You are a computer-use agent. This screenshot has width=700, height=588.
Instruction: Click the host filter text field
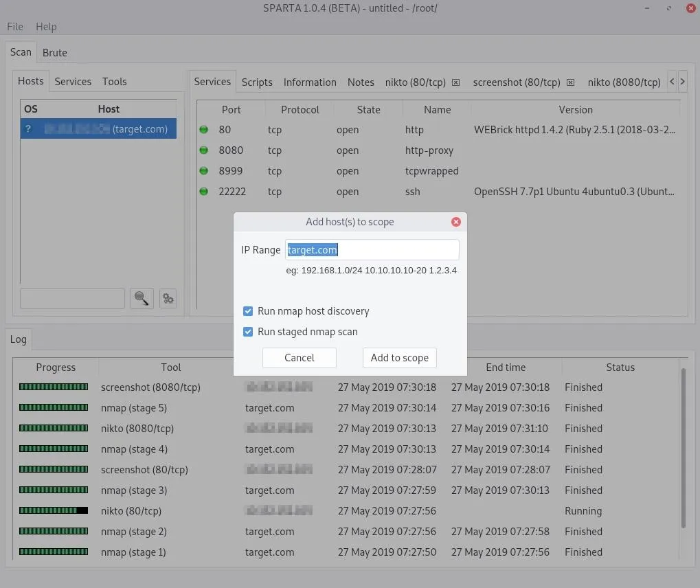pos(72,298)
